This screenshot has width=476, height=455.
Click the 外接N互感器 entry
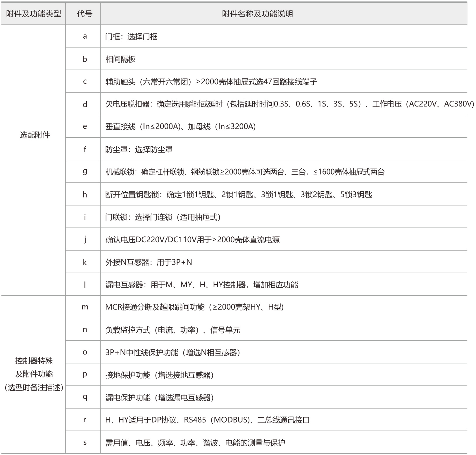click(x=149, y=262)
